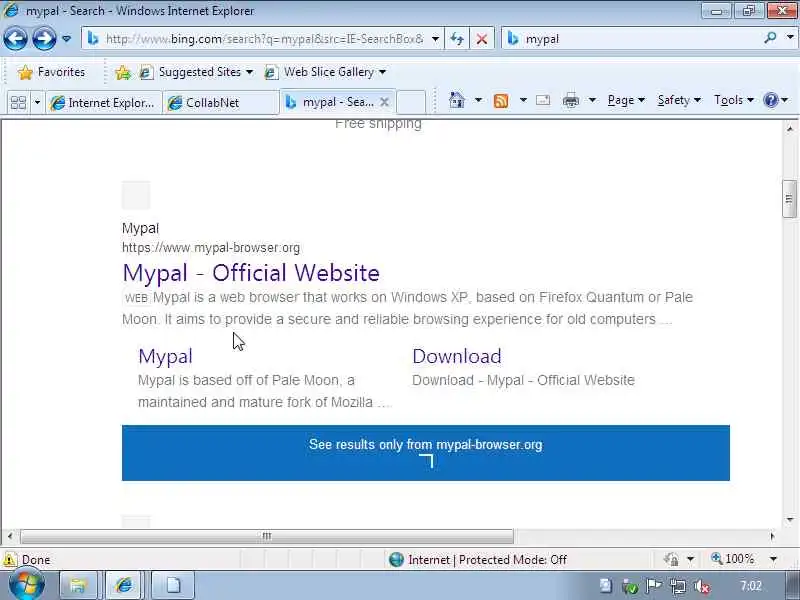Switch to the Internet Explorer tab
Screen dimensions: 800x600
[104, 103]
